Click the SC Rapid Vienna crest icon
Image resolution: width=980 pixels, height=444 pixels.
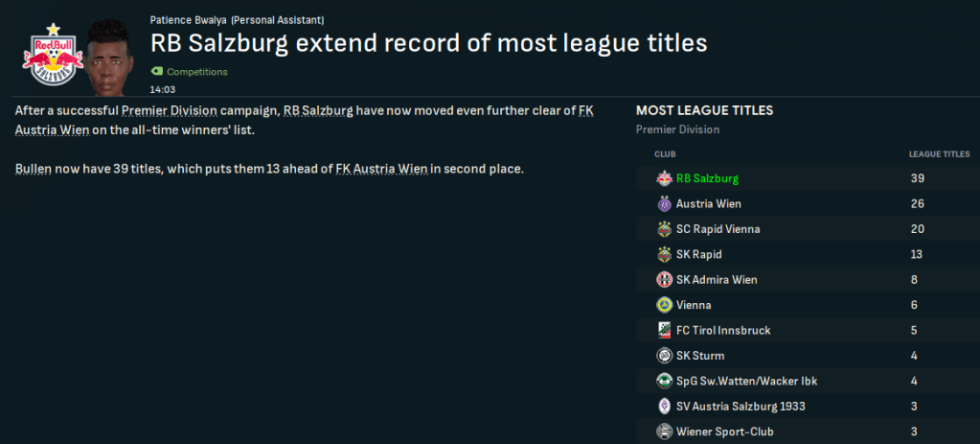(x=664, y=229)
